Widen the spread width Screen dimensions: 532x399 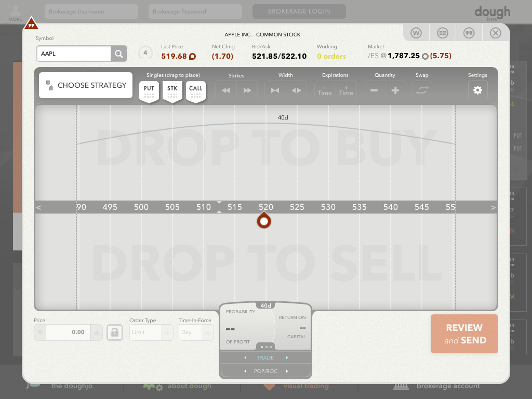point(297,90)
